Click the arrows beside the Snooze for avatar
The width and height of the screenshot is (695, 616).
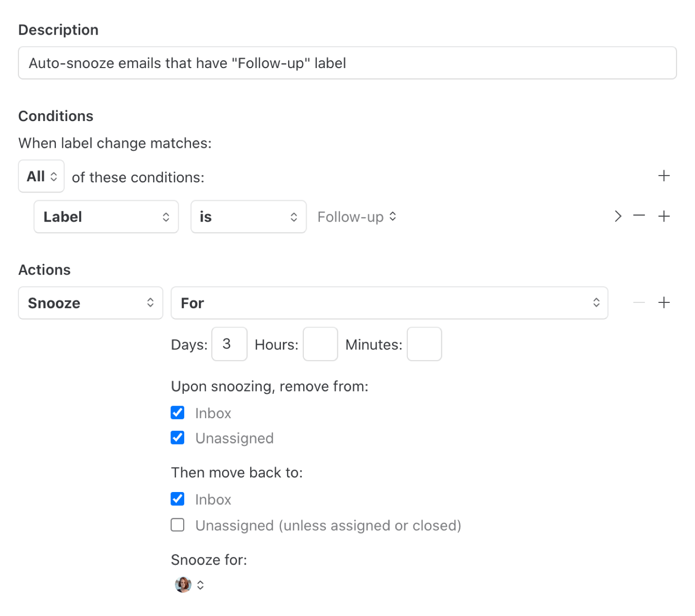point(200,585)
